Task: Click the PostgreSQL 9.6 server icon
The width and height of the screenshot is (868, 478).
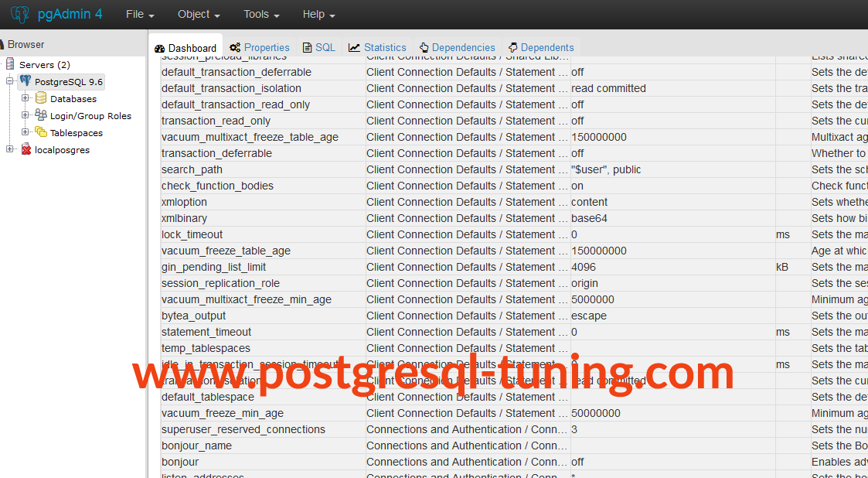Action: [x=26, y=81]
